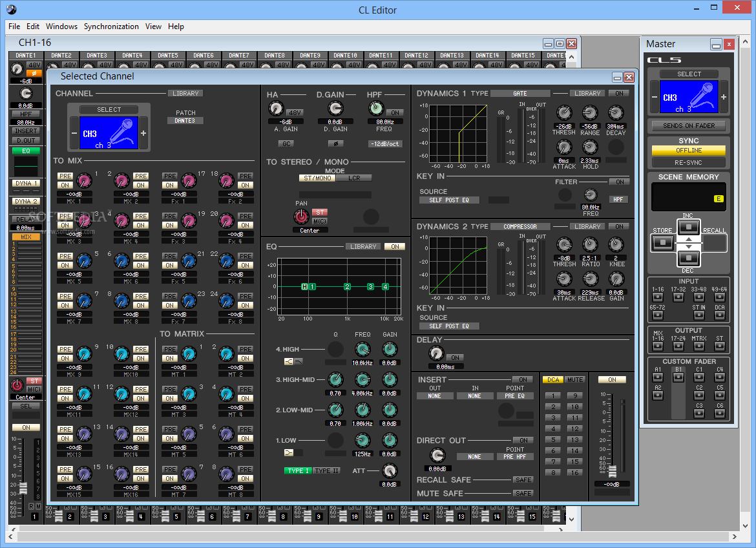Click the 3.HIGH-MID band Q knob
756x548 pixels.
click(335, 379)
